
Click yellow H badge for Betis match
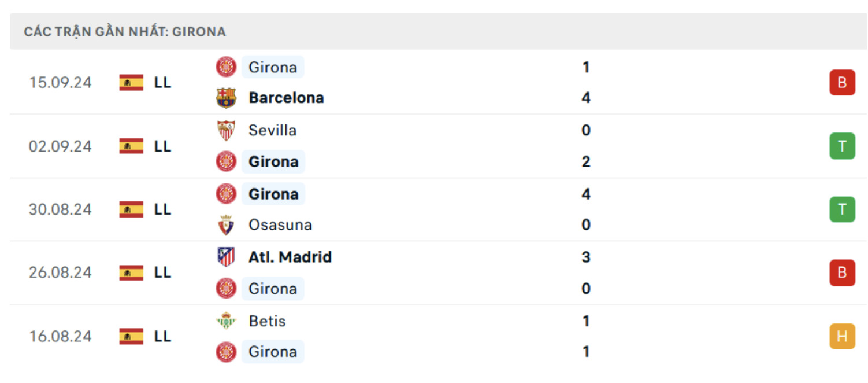pyautogui.click(x=842, y=336)
